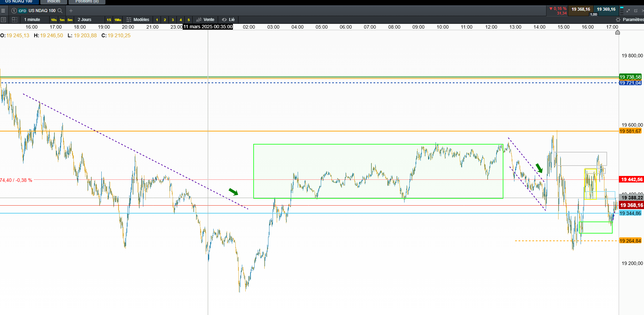
Task: Click the 09:00 time axis label
Action: [418, 27]
